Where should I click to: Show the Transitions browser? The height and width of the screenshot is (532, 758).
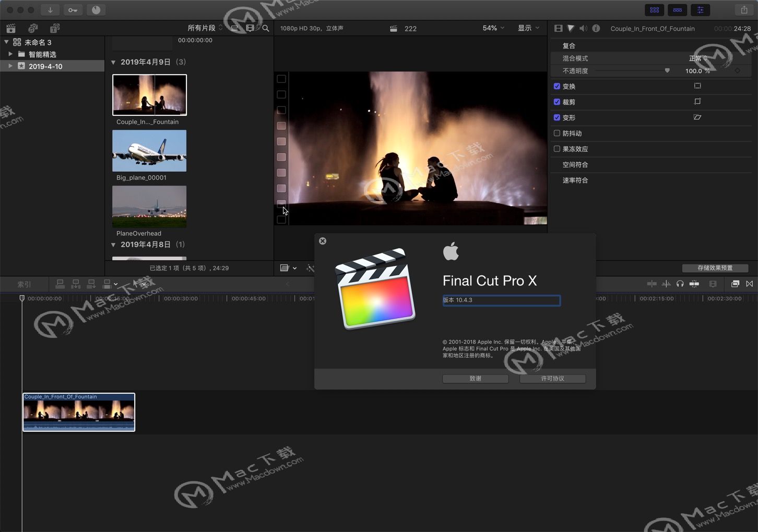(x=750, y=284)
